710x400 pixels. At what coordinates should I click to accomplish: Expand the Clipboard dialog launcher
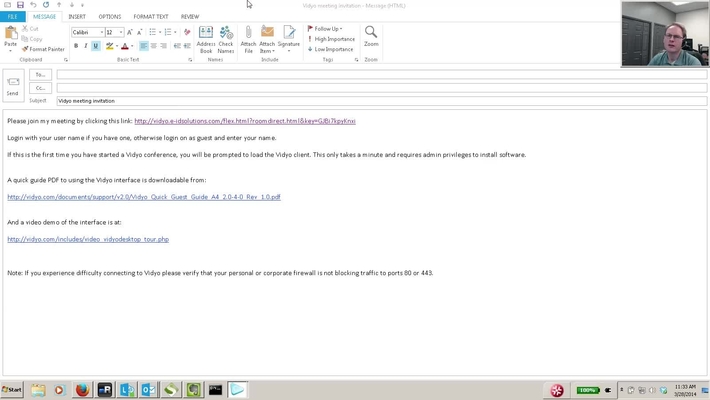pos(66,60)
